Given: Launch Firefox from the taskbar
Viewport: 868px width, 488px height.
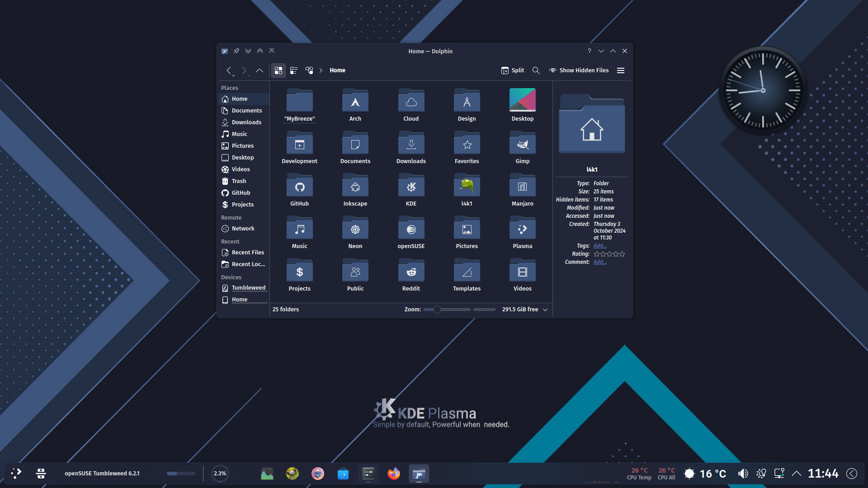Looking at the screenshot, I should [x=393, y=474].
